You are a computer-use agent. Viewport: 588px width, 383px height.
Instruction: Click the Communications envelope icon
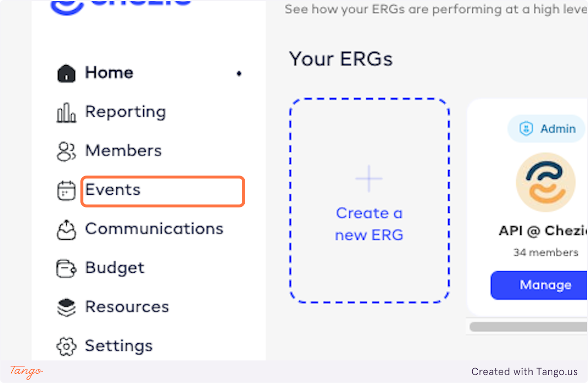click(x=66, y=230)
